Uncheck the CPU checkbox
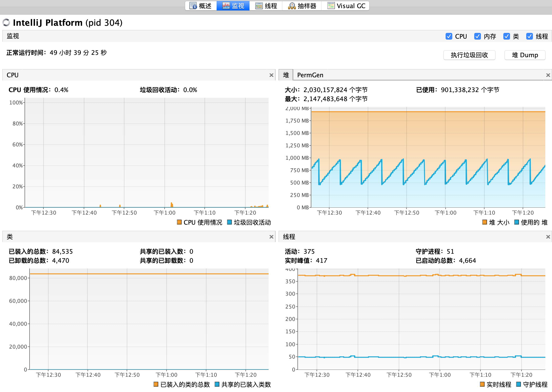The height and width of the screenshot is (392, 552). point(449,36)
